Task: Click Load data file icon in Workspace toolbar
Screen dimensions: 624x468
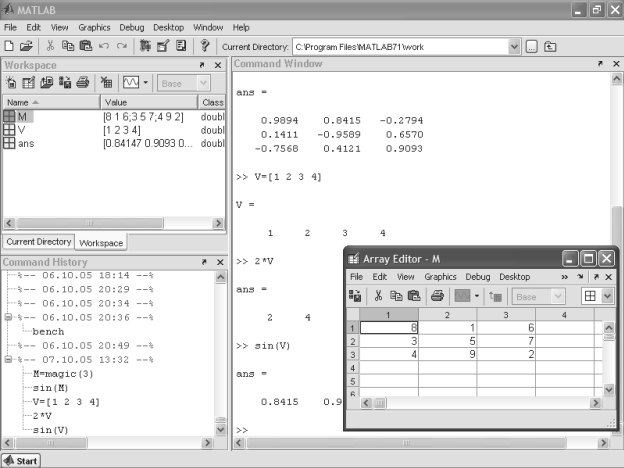Action: [47, 83]
